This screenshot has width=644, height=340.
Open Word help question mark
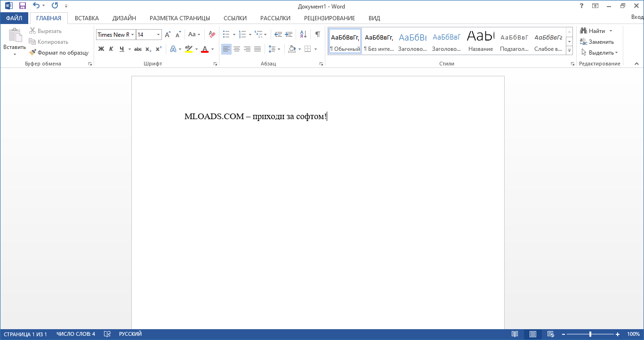coord(582,6)
